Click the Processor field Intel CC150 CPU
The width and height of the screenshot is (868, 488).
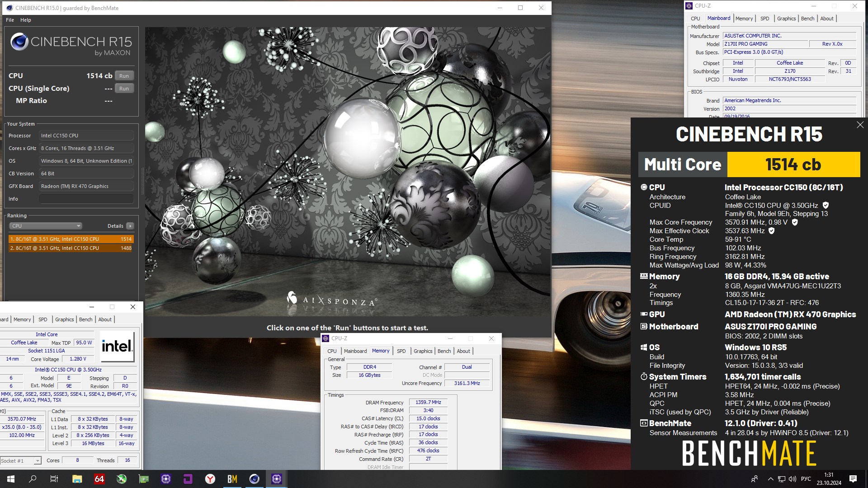tap(86, 136)
